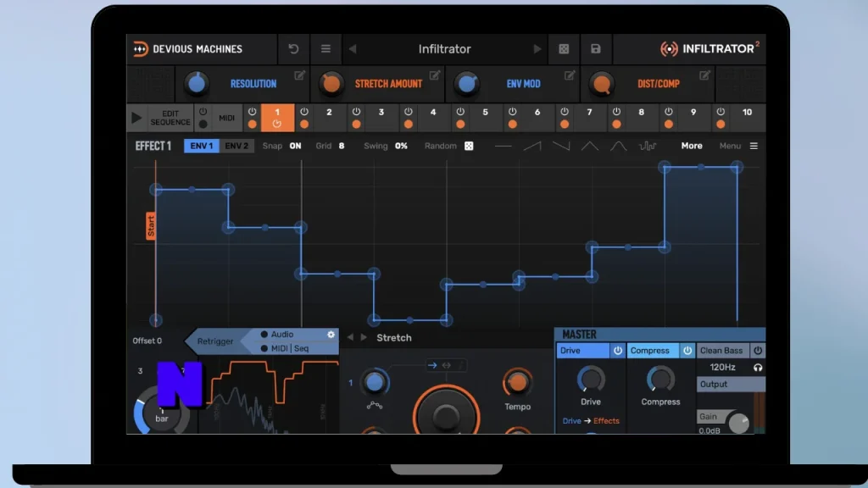Image resolution: width=868 pixels, height=488 pixels.
Task: Edit the Resolution macro pencil icon
Action: click(299, 75)
